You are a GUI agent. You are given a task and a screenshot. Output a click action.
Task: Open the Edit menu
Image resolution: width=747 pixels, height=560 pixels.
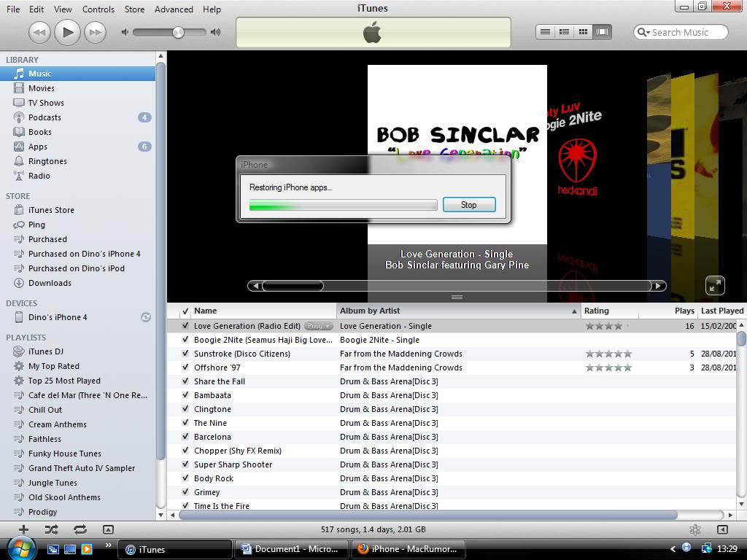[x=36, y=9]
